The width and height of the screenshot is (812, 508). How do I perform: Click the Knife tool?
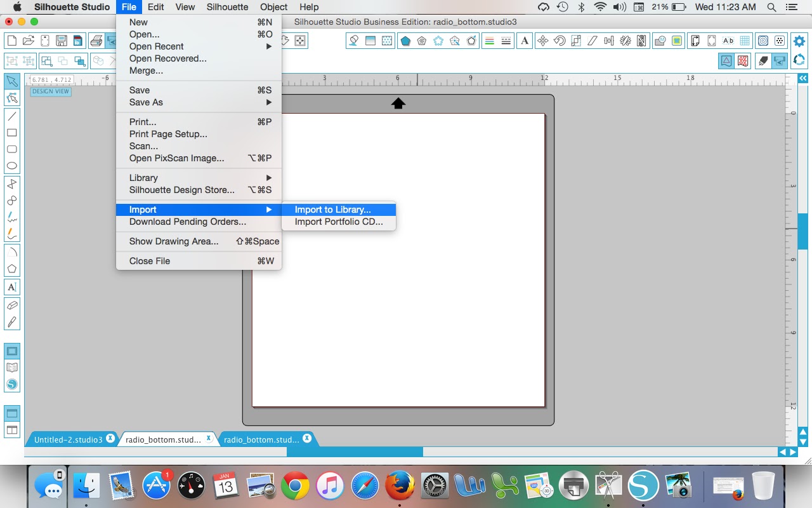pos(11,322)
